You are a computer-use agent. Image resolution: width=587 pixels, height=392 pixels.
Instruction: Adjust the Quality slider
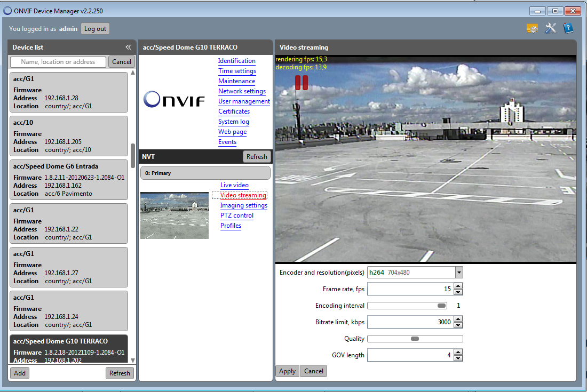tap(415, 339)
